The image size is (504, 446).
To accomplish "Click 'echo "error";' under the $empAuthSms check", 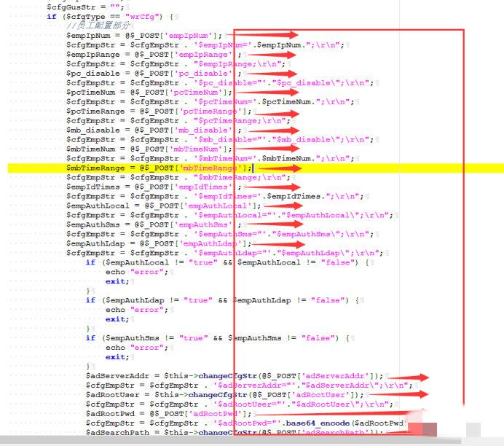I will tap(137, 348).
